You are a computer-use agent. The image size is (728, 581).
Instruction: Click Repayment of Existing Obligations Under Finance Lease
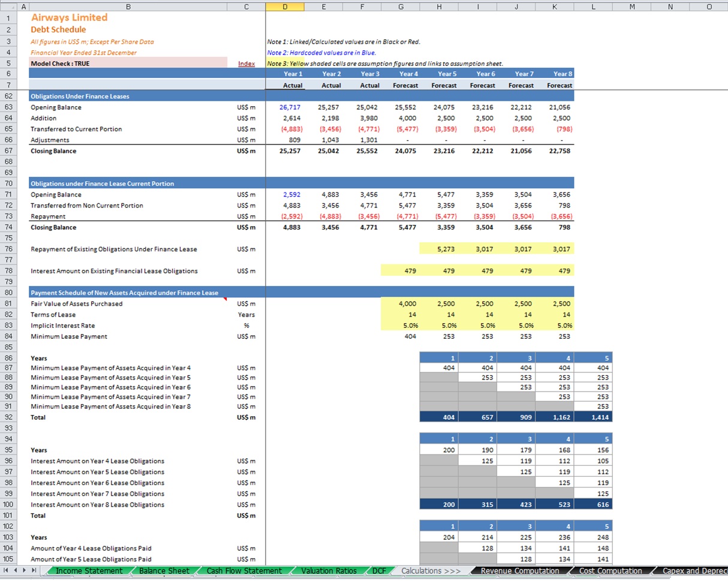point(113,249)
